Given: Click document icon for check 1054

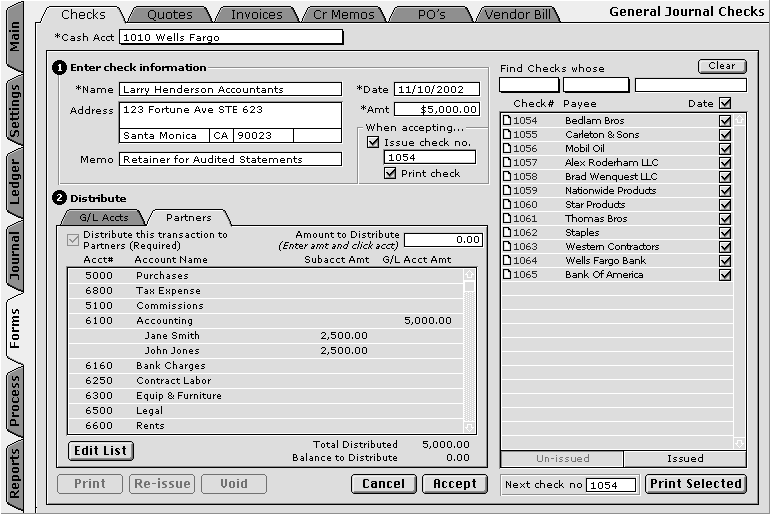Looking at the screenshot, I should point(507,120).
